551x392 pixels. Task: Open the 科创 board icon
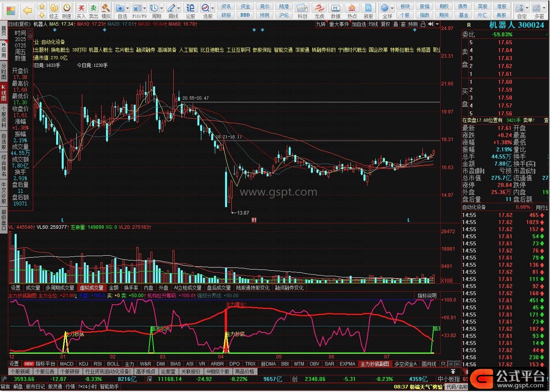[302, 11]
